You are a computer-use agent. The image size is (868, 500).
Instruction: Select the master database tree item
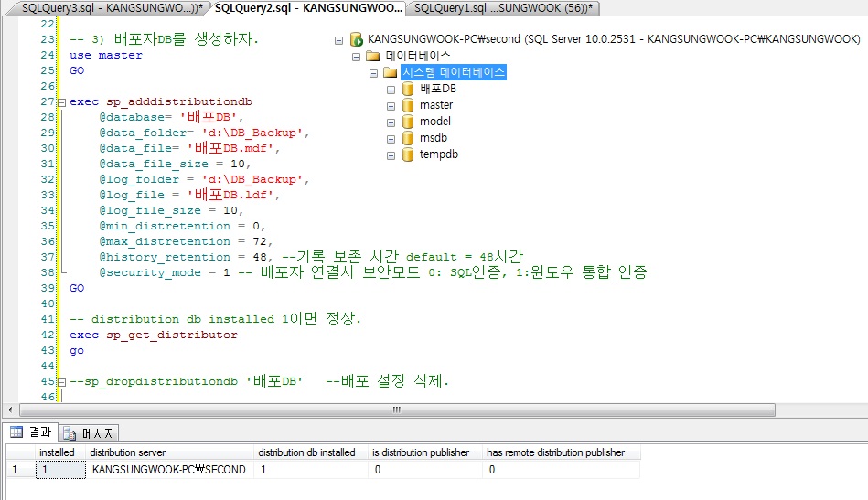pos(436,105)
